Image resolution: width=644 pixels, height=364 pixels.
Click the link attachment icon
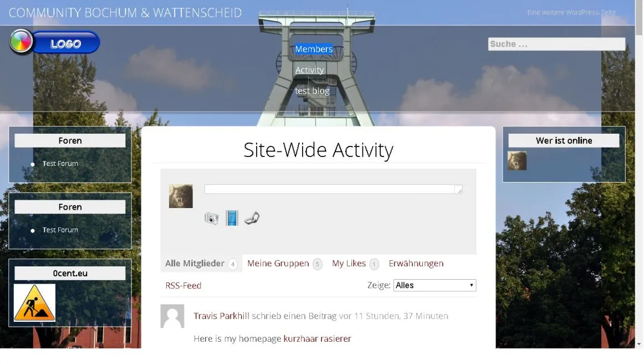[x=252, y=218]
